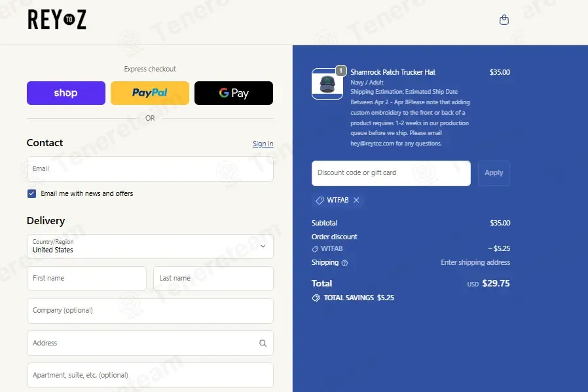Uncheck Email me with news and offers
Screen dimensions: 588x392
tap(31, 193)
